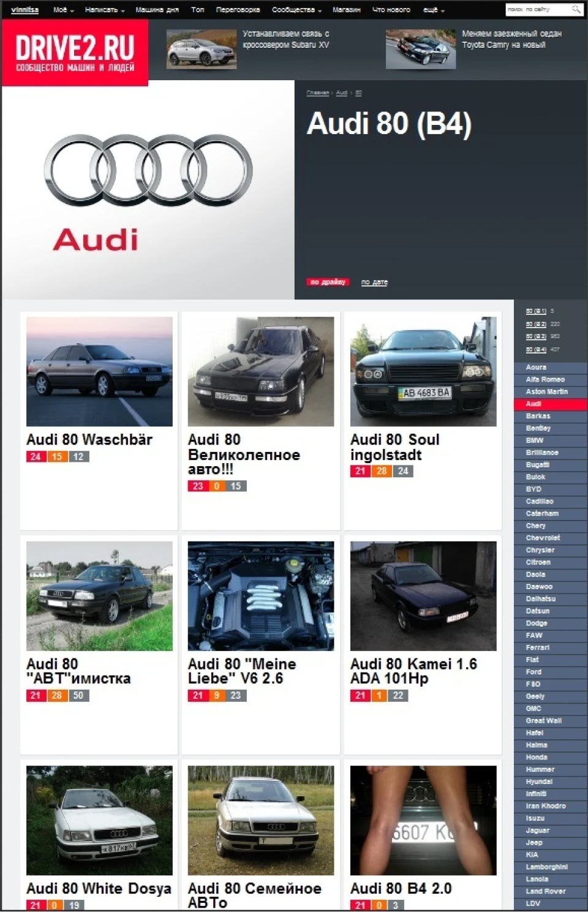Open the Переговорка menu item
This screenshot has width=588, height=912.
coord(238,10)
